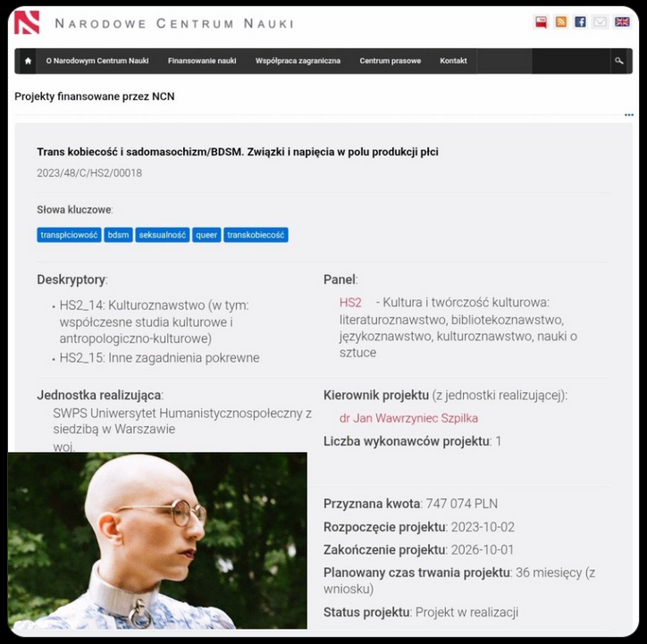Screen dimensions: 647x644
Task: Open the three-dots options above project panel
Action: 629,114
